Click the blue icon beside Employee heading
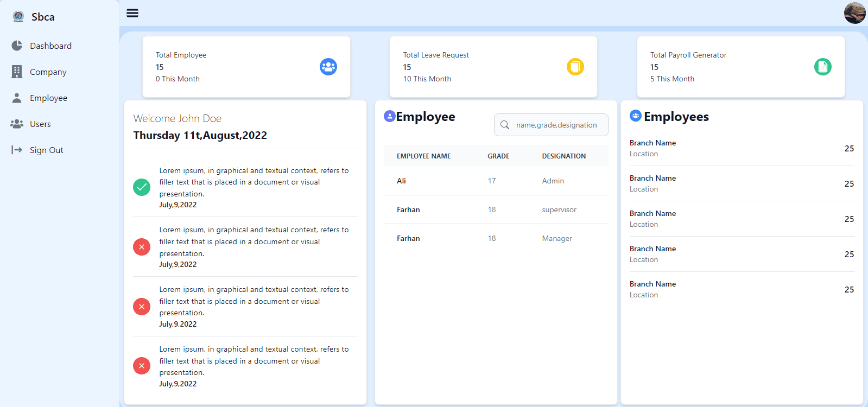 [390, 116]
